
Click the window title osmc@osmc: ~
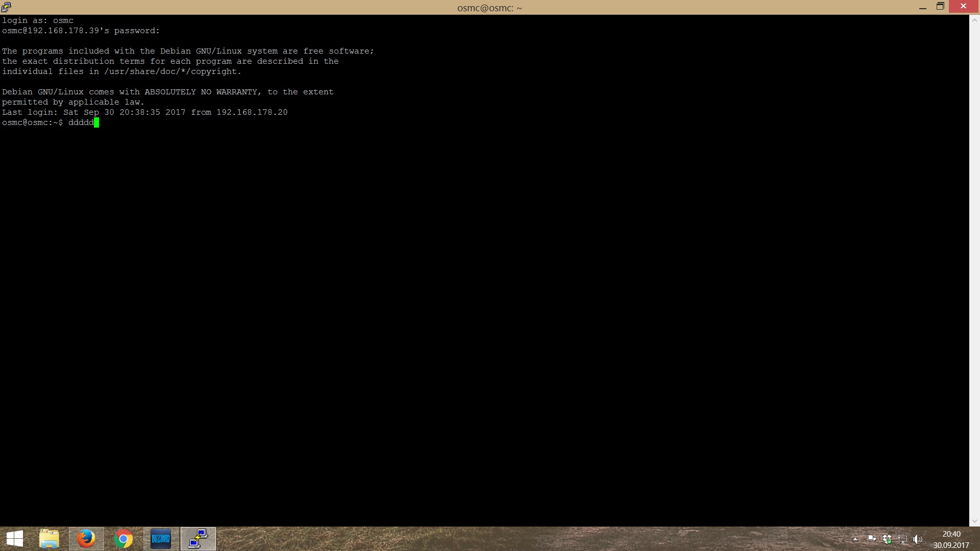(489, 8)
